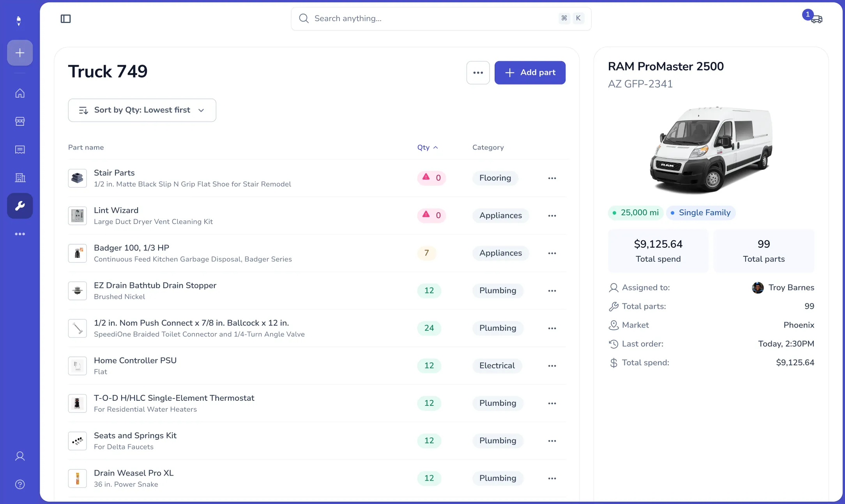Screen dimensions: 845x504
Task: Open the Truck 749 options ellipsis button
Action: [478, 72]
